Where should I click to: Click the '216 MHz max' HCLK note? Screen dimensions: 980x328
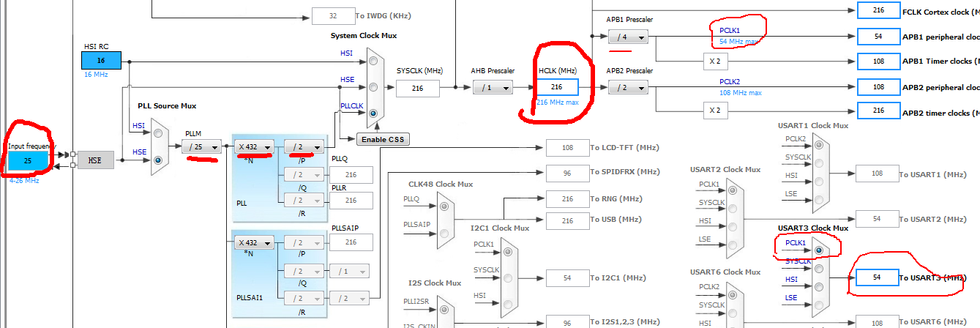pyautogui.click(x=558, y=102)
